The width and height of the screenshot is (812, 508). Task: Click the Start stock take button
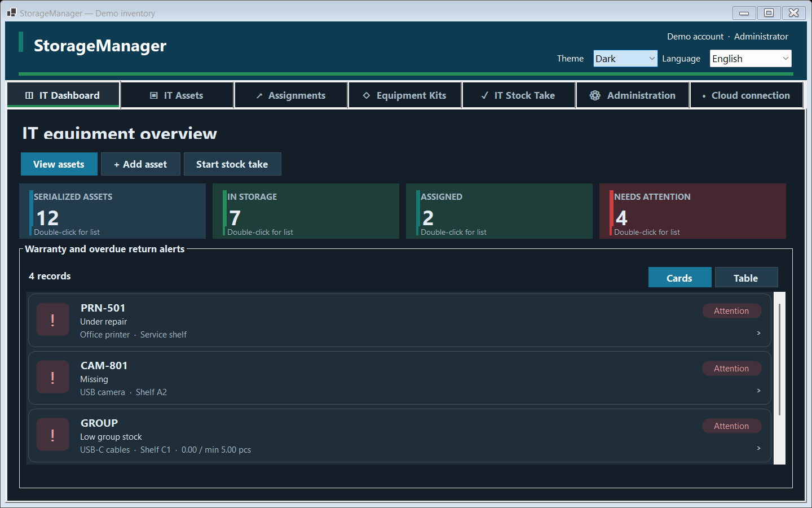(232, 164)
